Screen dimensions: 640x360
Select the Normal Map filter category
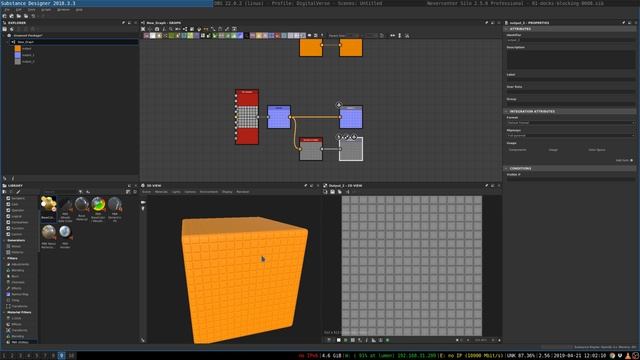coord(20,294)
